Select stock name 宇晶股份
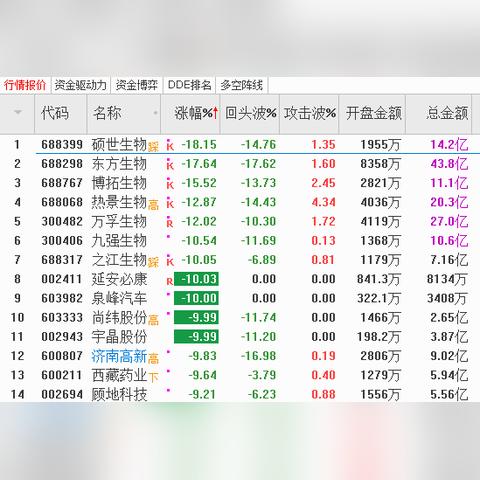This screenshot has height=480, width=480. tap(119, 337)
